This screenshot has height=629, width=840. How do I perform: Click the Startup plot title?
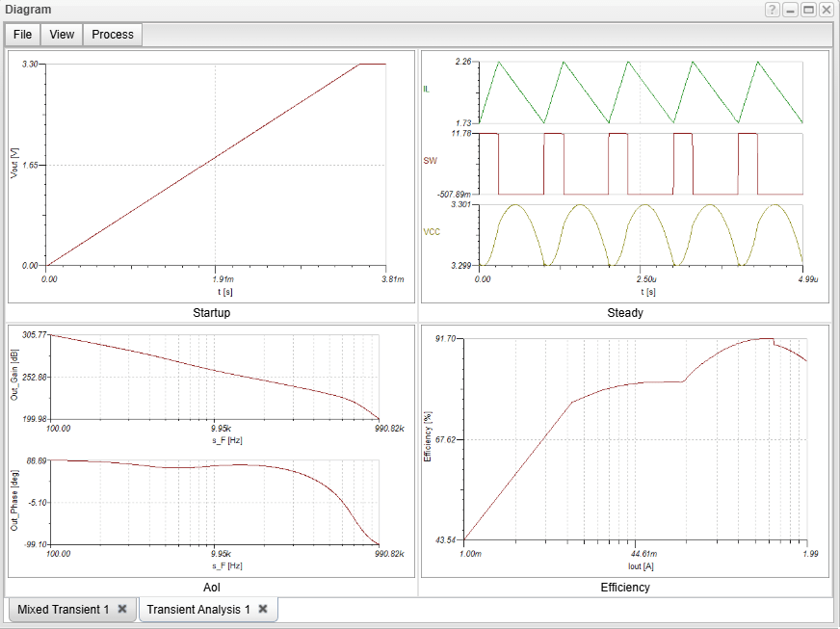point(211,313)
